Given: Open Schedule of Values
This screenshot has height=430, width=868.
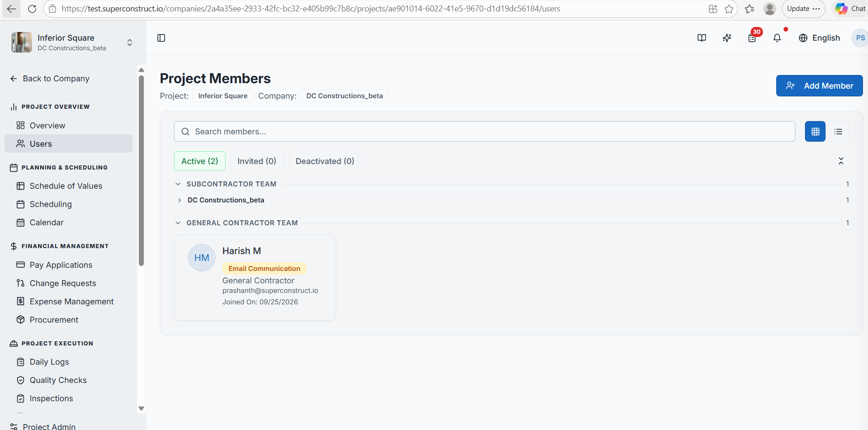Looking at the screenshot, I should [68, 186].
